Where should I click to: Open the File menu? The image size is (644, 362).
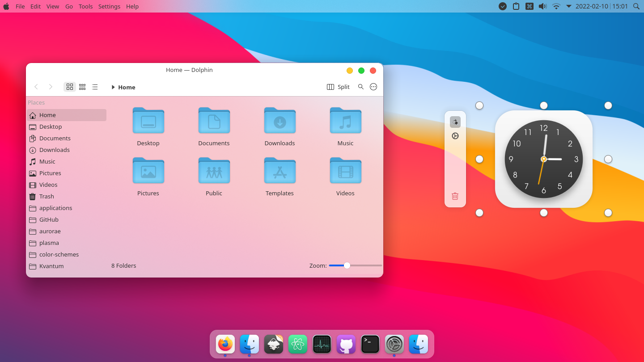tap(20, 6)
